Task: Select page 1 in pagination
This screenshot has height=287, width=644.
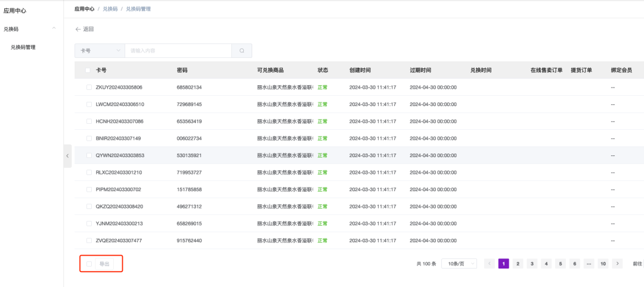Action: pos(503,264)
